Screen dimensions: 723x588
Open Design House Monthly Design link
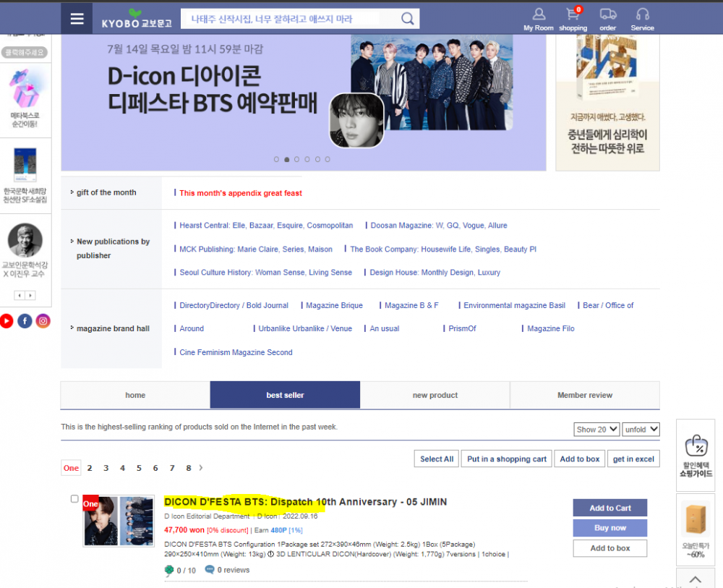point(435,273)
